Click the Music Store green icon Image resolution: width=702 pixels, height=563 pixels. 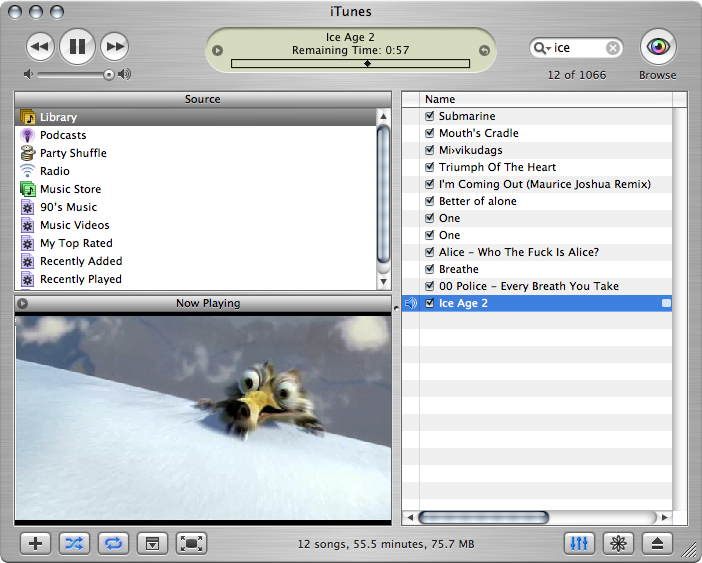coord(28,189)
